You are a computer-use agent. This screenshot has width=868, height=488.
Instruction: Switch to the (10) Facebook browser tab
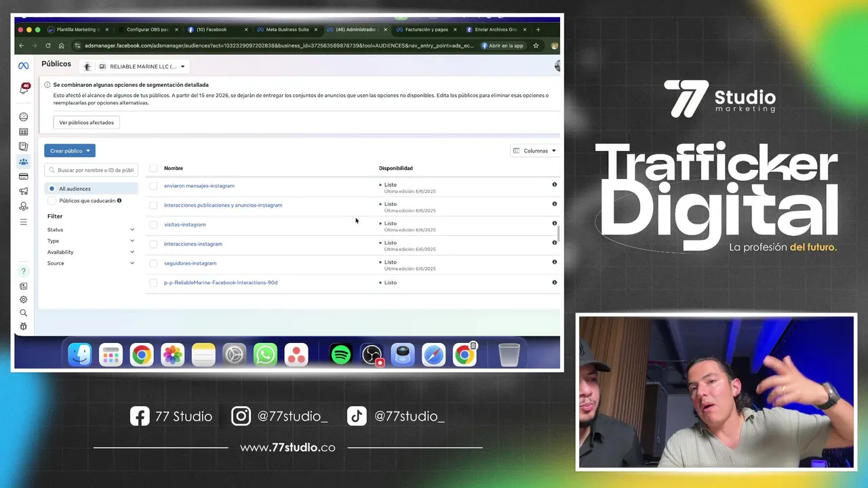point(216,30)
